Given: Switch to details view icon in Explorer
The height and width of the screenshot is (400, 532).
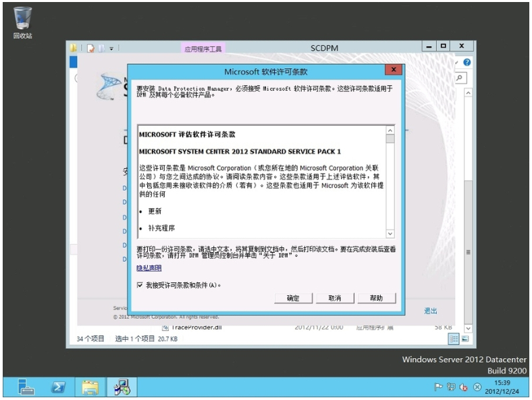Looking at the screenshot, I should pyautogui.click(x=453, y=339).
